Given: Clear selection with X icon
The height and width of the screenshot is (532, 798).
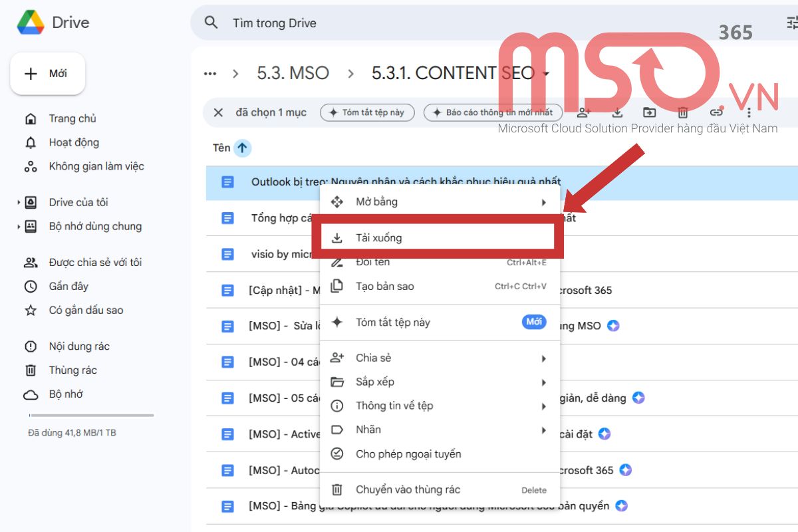Looking at the screenshot, I should click(218, 112).
